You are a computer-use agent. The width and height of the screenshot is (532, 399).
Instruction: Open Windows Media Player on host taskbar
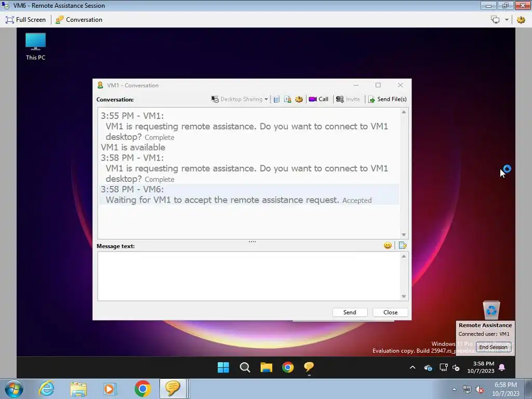coord(110,389)
